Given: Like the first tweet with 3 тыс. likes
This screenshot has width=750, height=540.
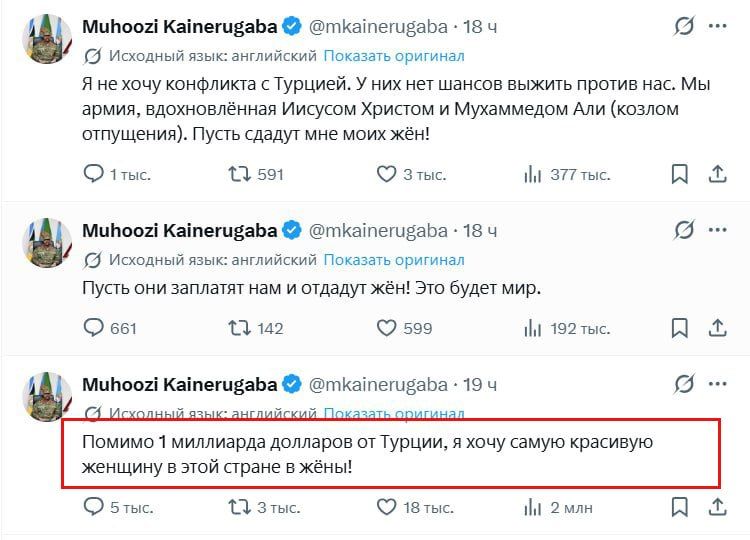Looking at the screenshot, I should click(x=387, y=174).
